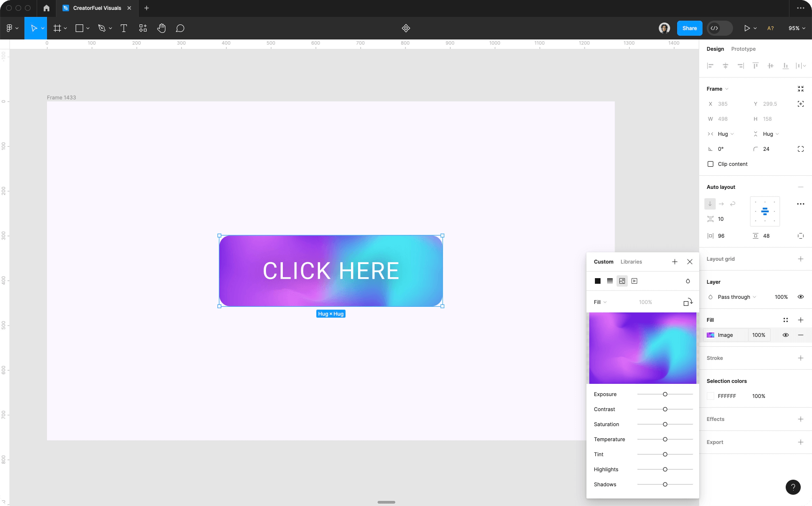
Task: Switch to the Prototype tab
Action: 743,49
